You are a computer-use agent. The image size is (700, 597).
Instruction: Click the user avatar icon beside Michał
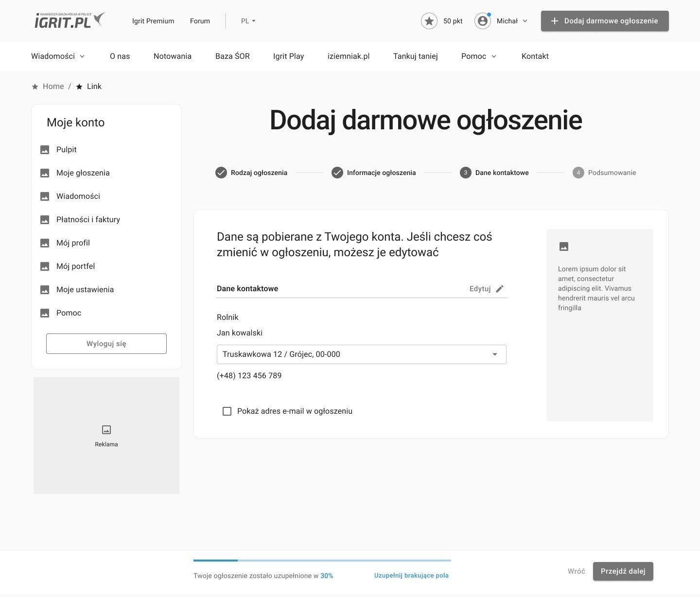(482, 21)
